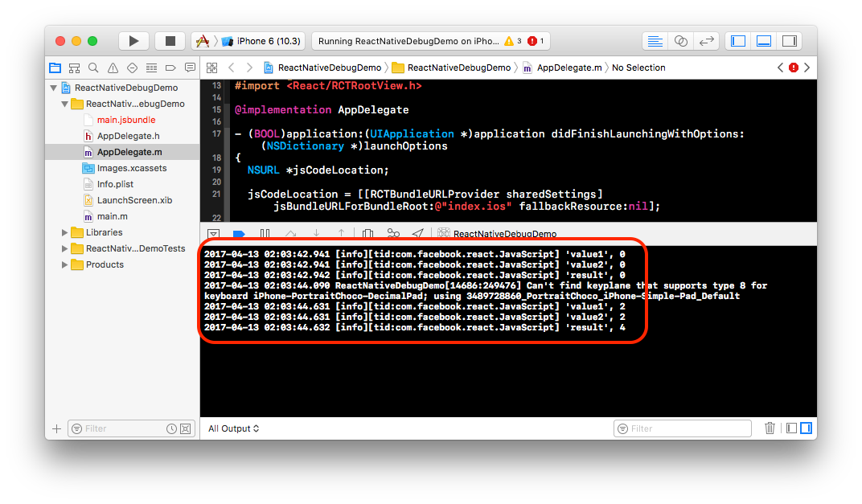Select ReactNativeDebugDemo process in the debug bar
The height and width of the screenshot is (504, 862).
[x=498, y=234]
